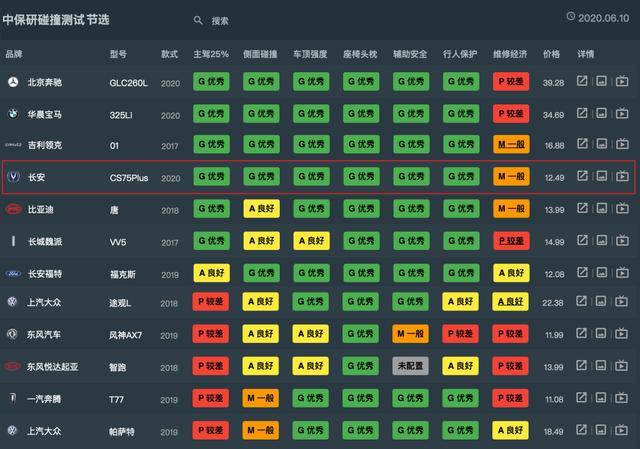Click the 长安福特 Ford logo
Viewport: 640px width, 449px height.
13,273
